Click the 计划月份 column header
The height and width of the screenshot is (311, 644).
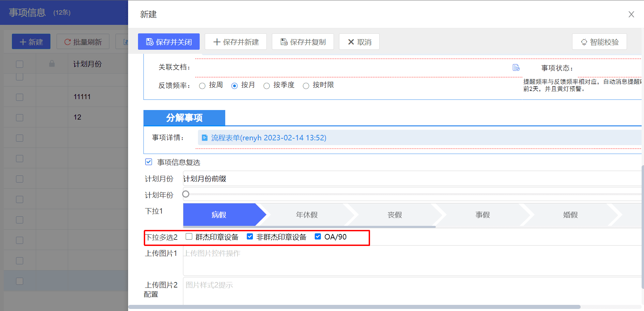pyautogui.click(x=87, y=64)
